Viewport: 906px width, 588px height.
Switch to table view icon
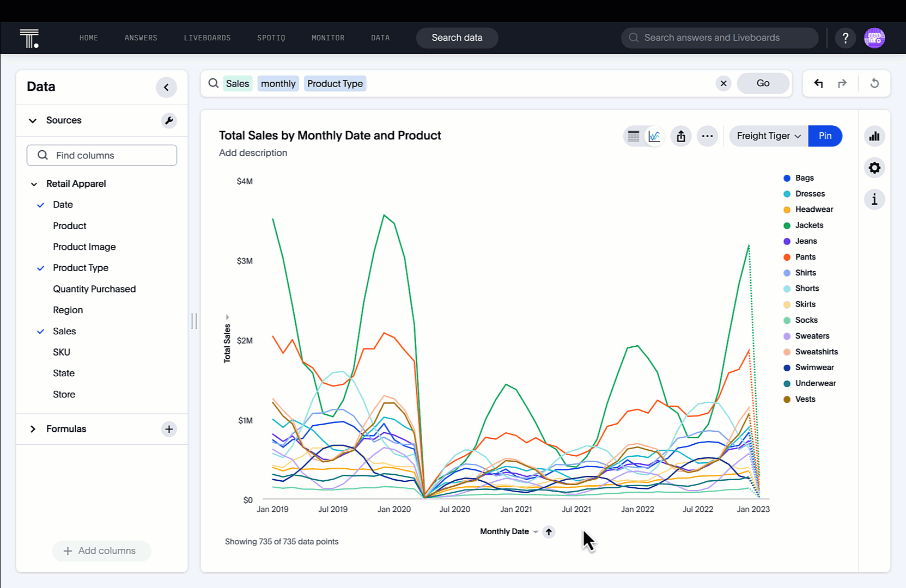tap(634, 136)
